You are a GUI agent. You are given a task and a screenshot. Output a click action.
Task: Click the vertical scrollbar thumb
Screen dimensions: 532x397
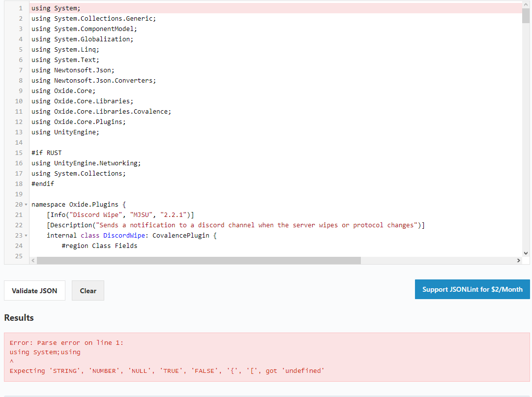pyautogui.click(x=526, y=16)
